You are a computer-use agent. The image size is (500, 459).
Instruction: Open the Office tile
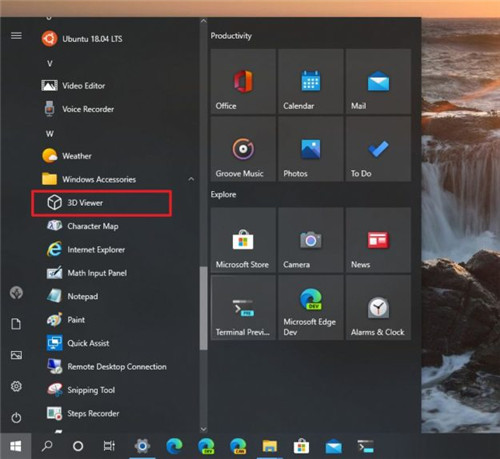pos(243,81)
